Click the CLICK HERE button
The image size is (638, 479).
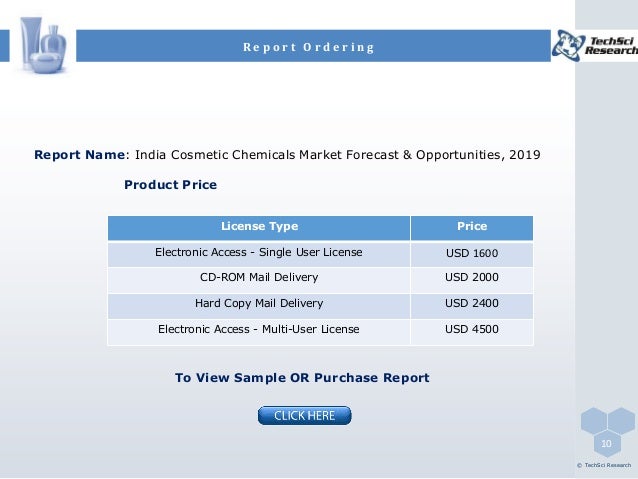point(304,416)
